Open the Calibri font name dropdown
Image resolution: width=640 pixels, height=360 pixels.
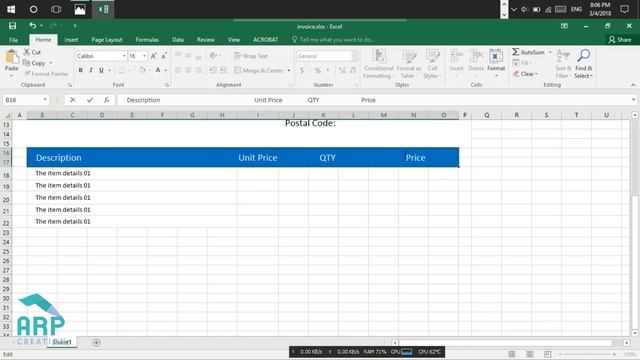124,56
